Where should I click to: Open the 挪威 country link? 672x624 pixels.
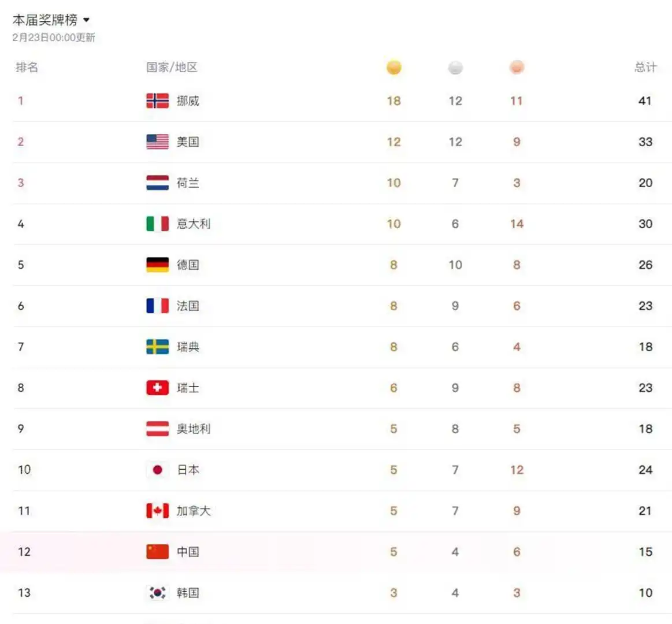click(x=188, y=101)
